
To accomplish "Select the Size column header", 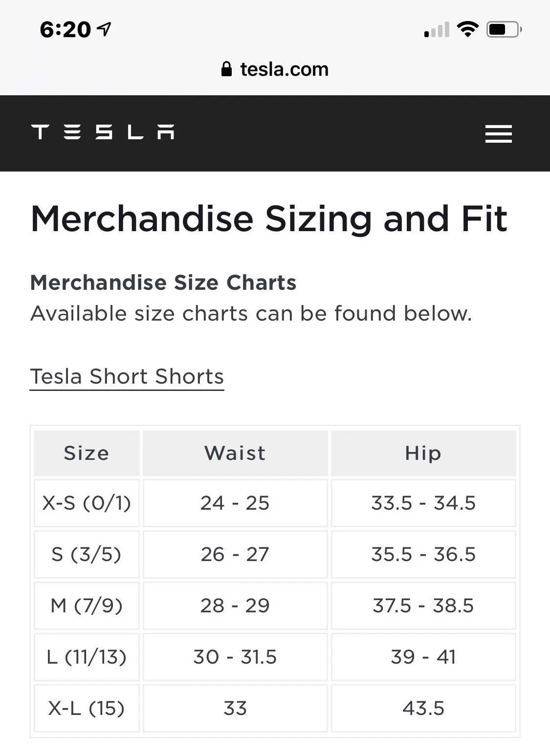I will (x=87, y=453).
